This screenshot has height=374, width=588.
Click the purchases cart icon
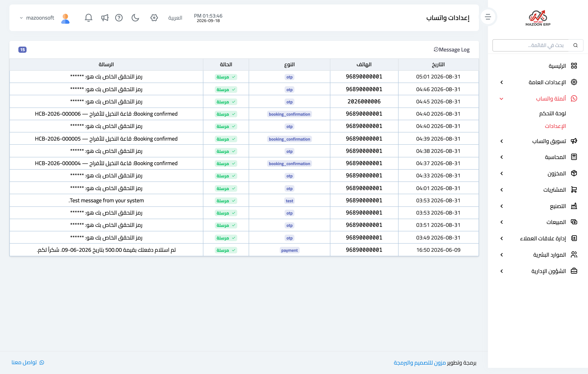574,190
